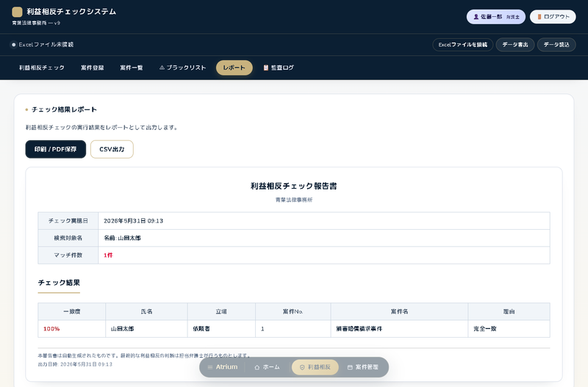Open the Atrium menu in bottom bar
The image size is (588, 387).
[x=223, y=367]
